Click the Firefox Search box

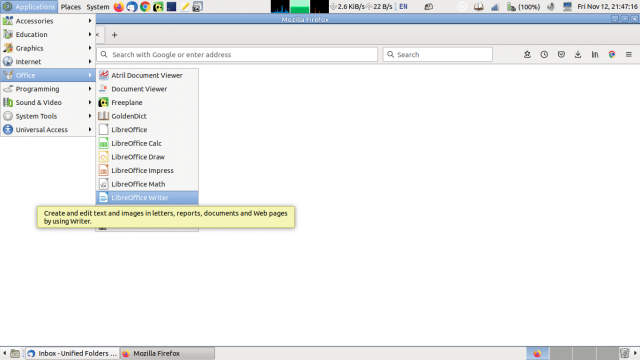438,54
